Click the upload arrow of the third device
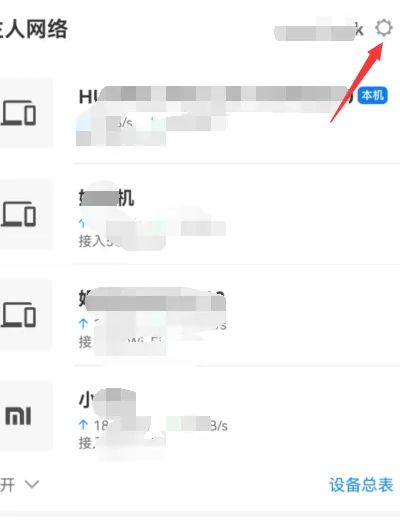400x524 pixels. pyautogui.click(x=83, y=323)
